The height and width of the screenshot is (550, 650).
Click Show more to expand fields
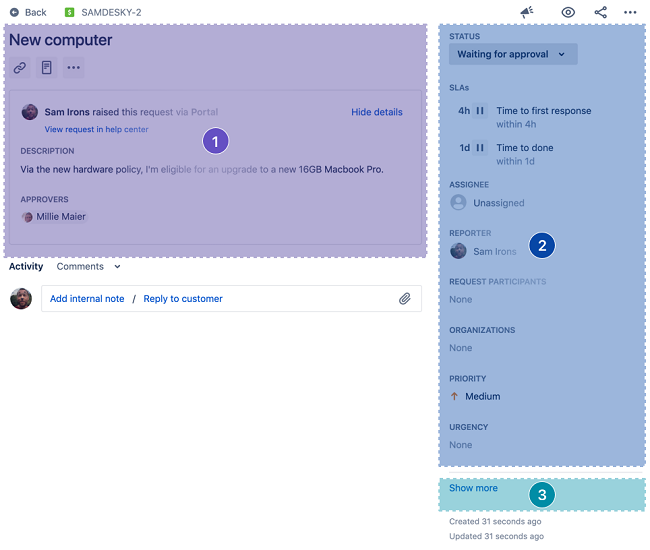pyautogui.click(x=473, y=488)
